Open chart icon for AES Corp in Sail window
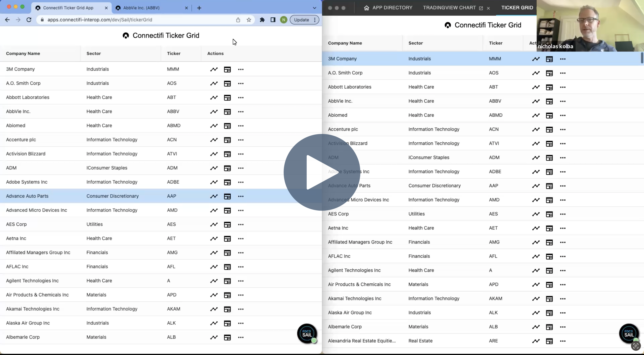 536,214
